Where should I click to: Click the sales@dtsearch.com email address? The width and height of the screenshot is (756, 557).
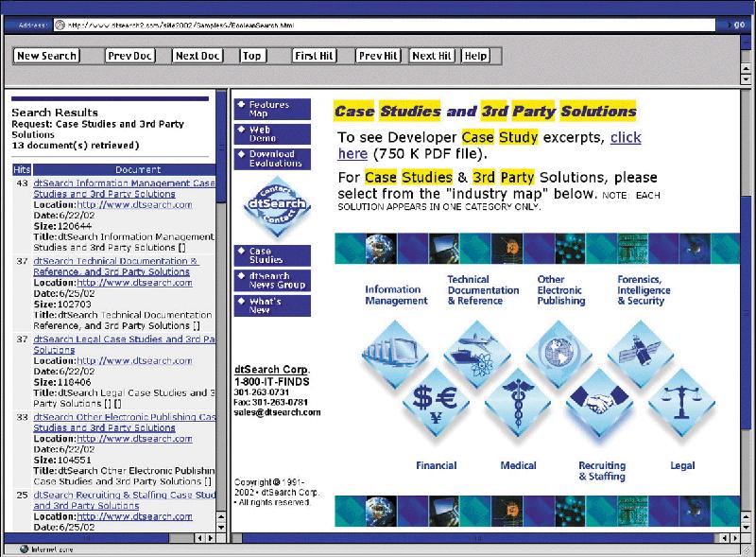coord(277,412)
